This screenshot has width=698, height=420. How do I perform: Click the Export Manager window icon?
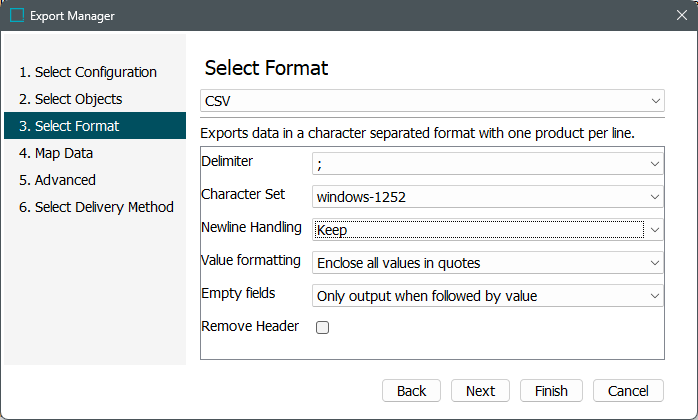(x=17, y=16)
